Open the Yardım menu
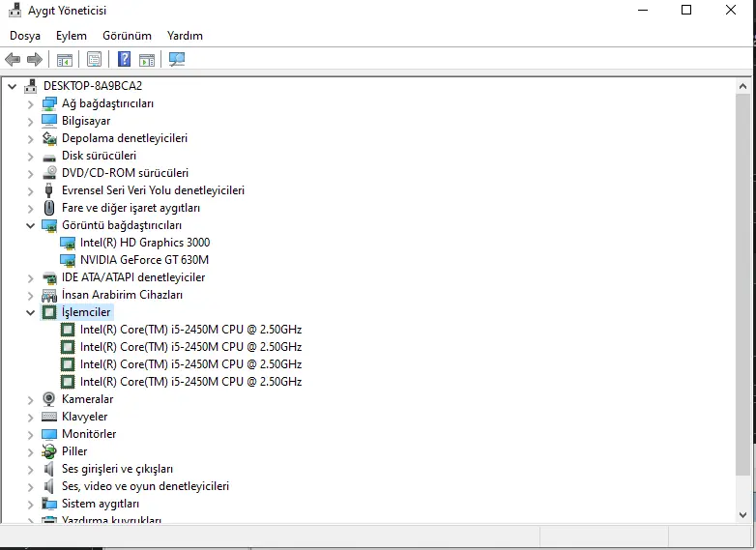756x550 pixels. (x=185, y=36)
